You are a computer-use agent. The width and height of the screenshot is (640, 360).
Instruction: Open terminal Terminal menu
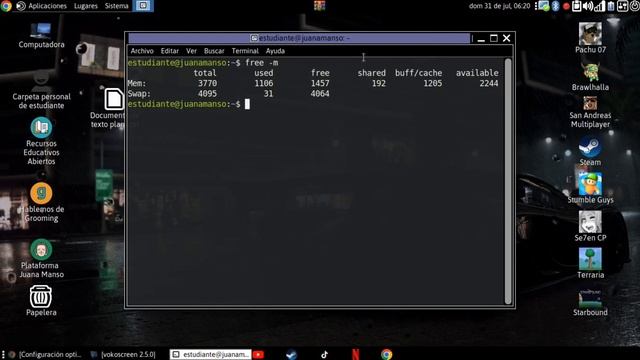(245, 51)
